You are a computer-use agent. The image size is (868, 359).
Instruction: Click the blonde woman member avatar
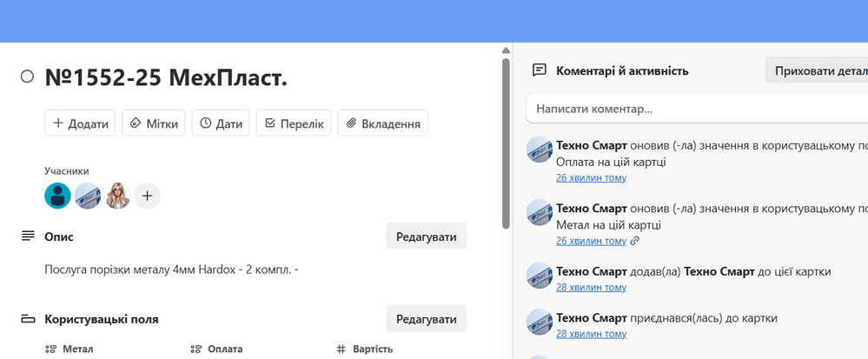(117, 196)
